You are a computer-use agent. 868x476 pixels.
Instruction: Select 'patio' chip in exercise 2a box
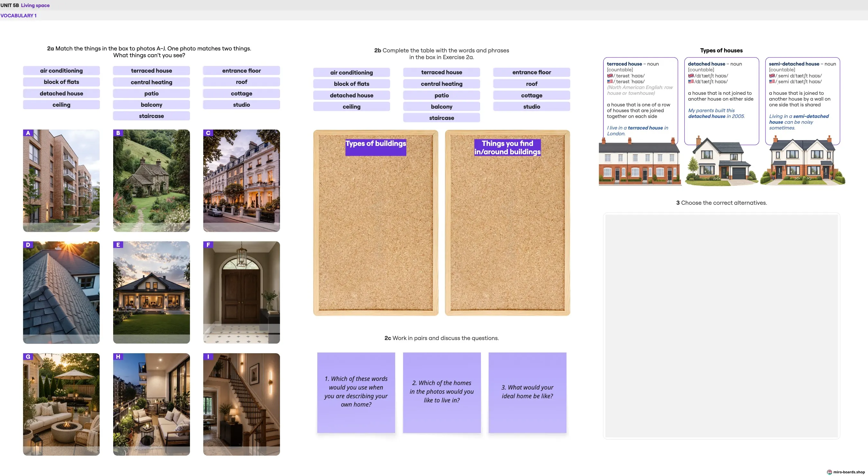point(151,93)
